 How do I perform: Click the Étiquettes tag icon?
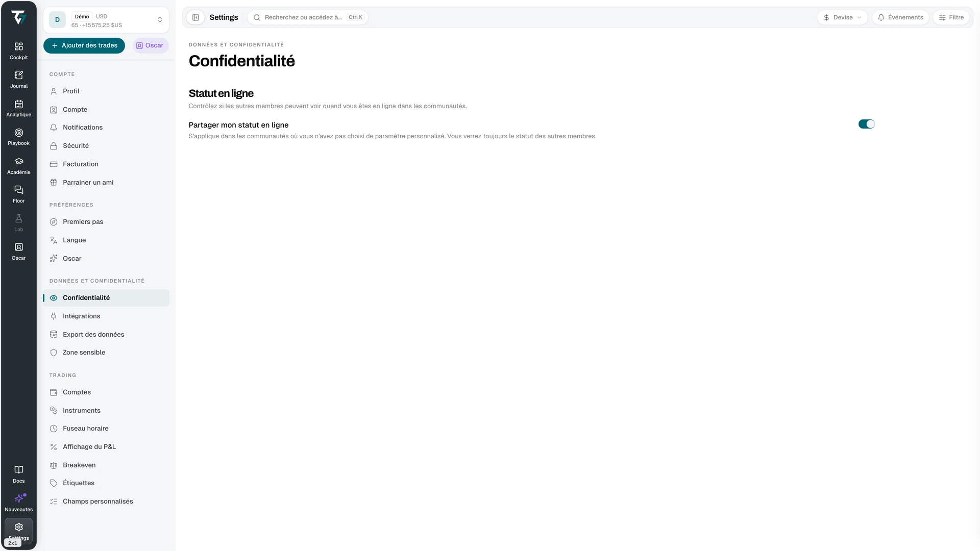point(54,483)
